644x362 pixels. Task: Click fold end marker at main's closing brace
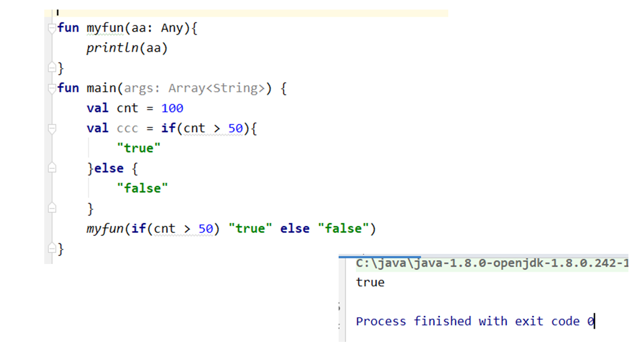51,248
